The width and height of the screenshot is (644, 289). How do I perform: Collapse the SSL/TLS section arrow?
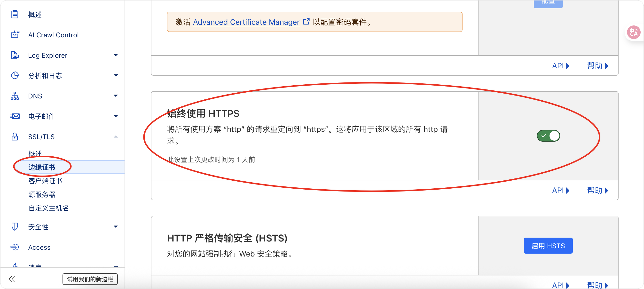click(x=116, y=136)
